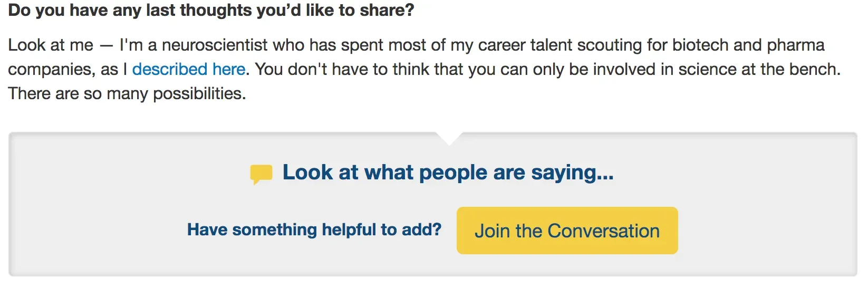This screenshot has width=868, height=287.
Task: Select "Look at what people are saying..." heading
Action: tap(448, 173)
